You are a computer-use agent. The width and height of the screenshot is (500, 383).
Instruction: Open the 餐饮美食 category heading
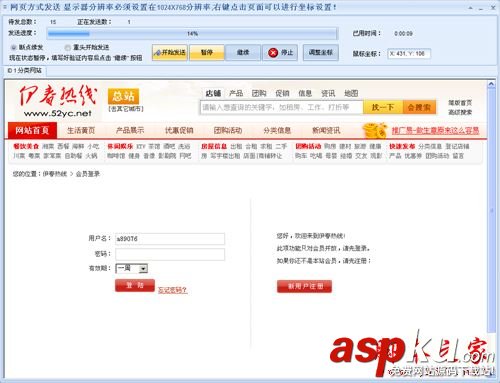(26, 146)
